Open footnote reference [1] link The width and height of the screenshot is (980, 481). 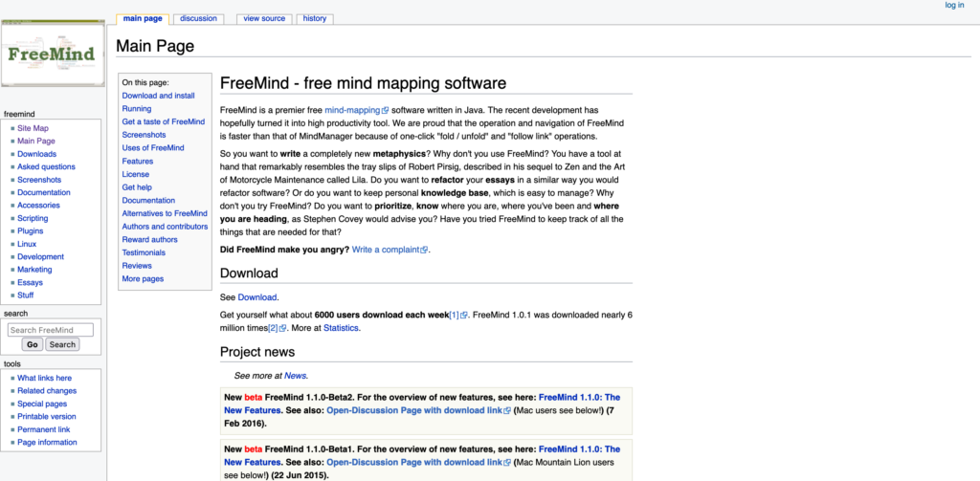(454, 315)
